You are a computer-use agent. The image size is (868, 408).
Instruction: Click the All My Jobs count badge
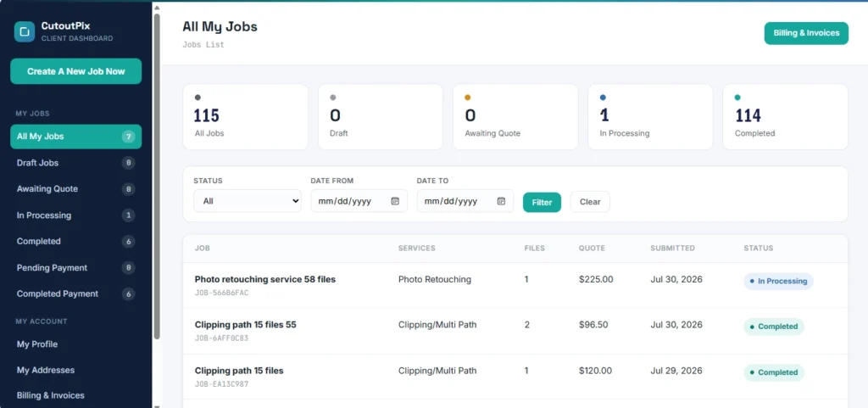point(129,137)
